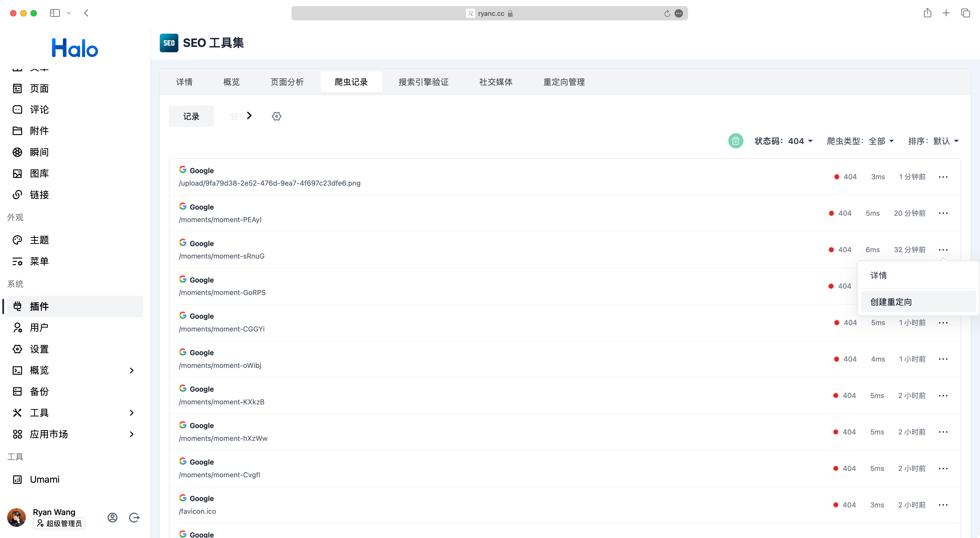Image resolution: width=980 pixels, height=538 pixels.
Task: Click the logout icon in sidebar footer
Action: pos(134,517)
